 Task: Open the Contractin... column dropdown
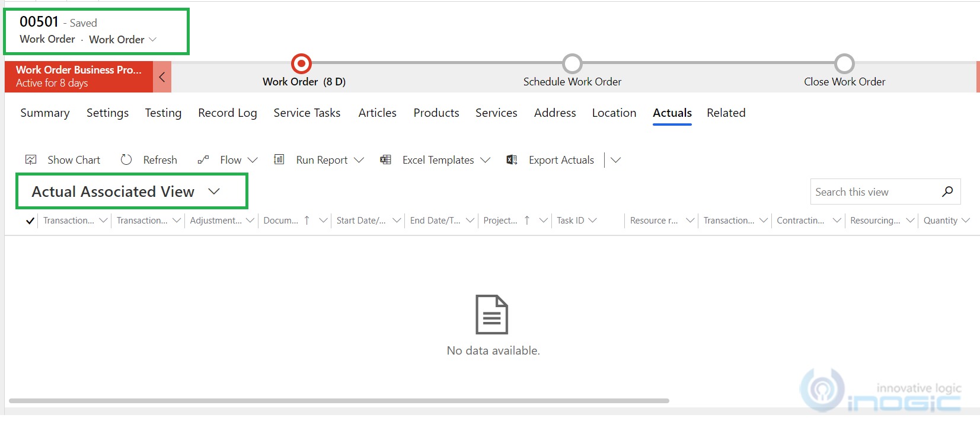pyautogui.click(x=837, y=220)
